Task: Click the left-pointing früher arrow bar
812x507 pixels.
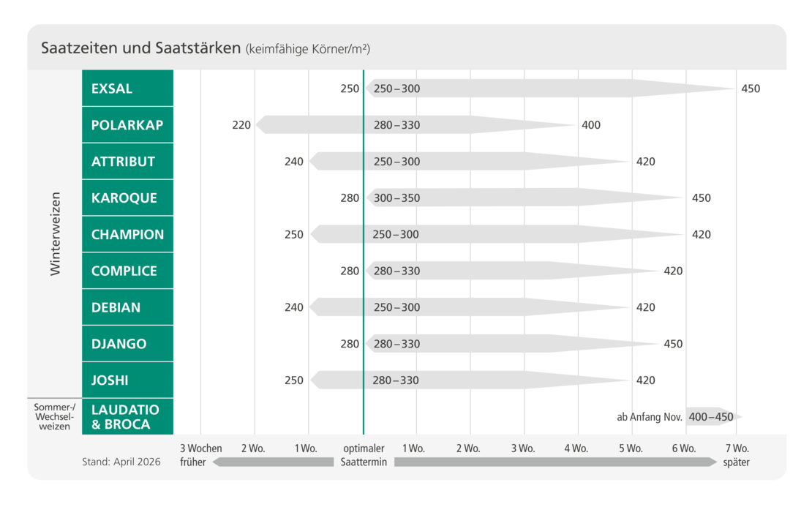Action: (273, 462)
